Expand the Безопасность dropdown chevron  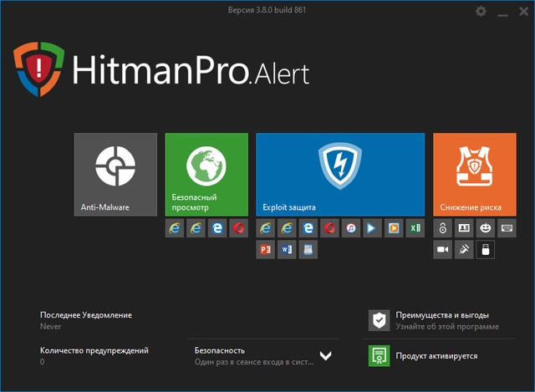(x=325, y=355)
